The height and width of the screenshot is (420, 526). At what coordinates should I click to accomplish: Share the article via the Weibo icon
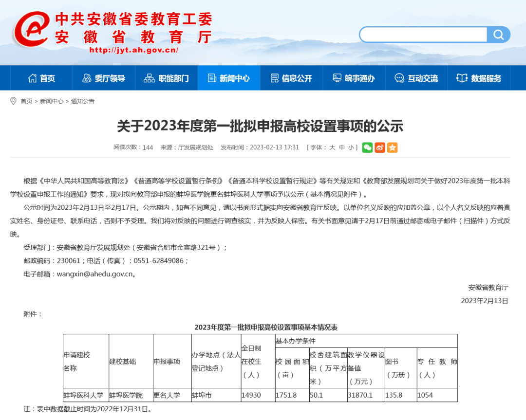[380, 147]
